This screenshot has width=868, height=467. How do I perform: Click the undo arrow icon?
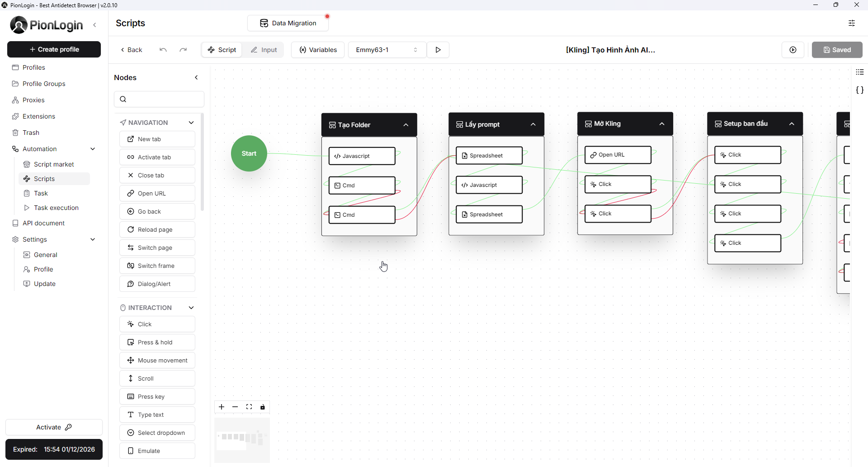pos(163,50)
